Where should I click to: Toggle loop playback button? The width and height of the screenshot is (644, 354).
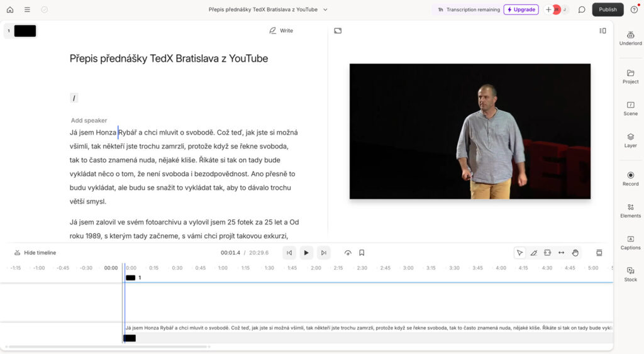coord(348,253)
